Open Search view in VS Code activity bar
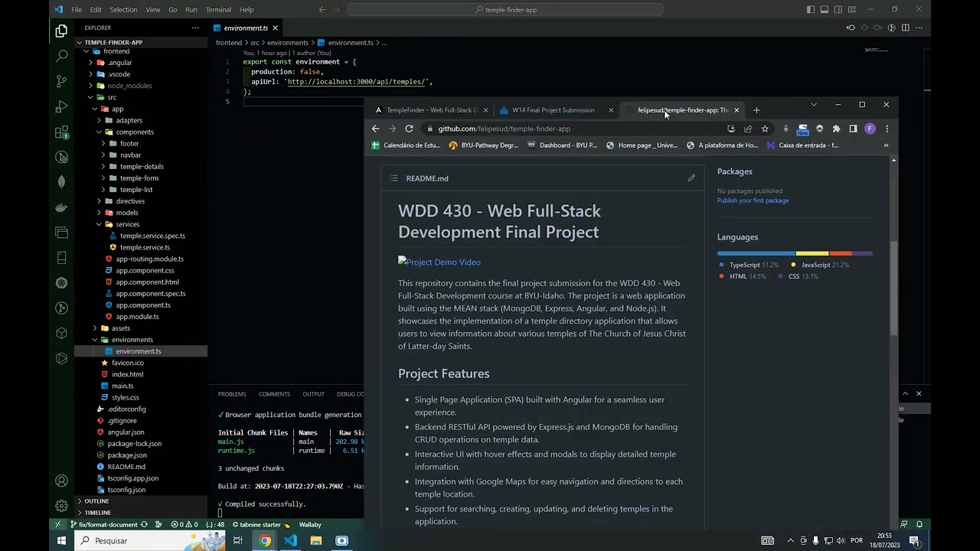This screenshot has height=551, width=980. tap(61, 56)
